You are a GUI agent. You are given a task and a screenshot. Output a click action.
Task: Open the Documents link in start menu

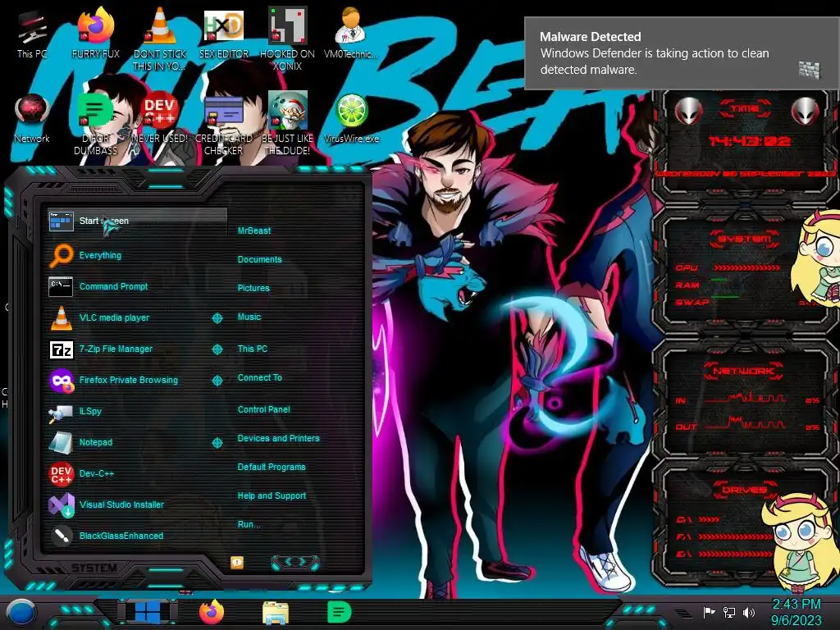pos(259,259)
